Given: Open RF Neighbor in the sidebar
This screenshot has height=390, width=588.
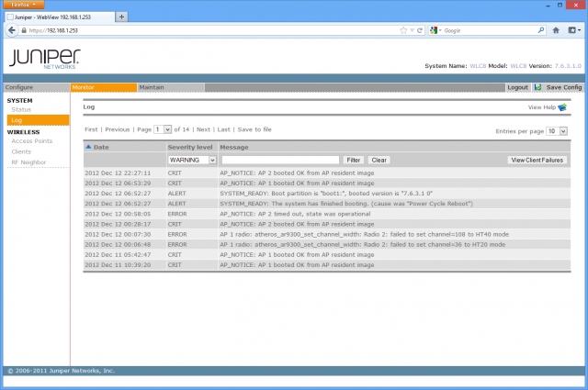Looking at the screenshot, I should coord(28,162).
